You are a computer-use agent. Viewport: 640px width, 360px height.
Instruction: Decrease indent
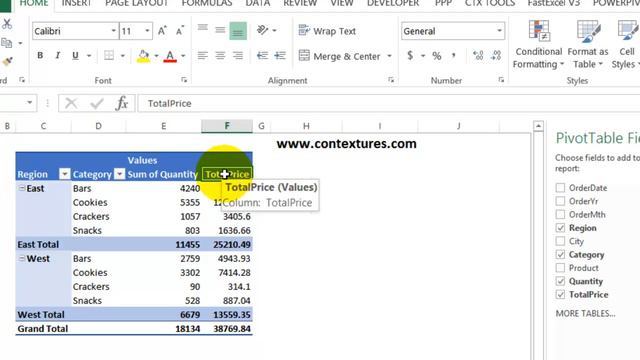click(x=262, y=55)
